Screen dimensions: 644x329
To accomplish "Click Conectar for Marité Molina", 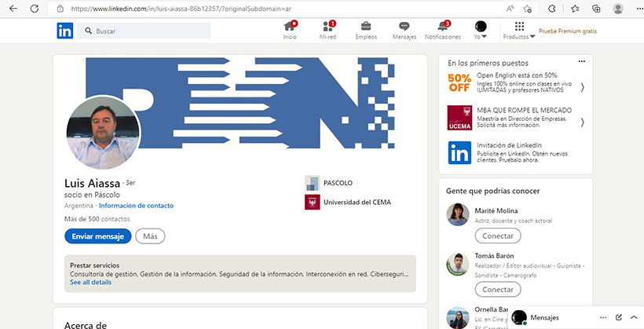I will click(498, 236).
